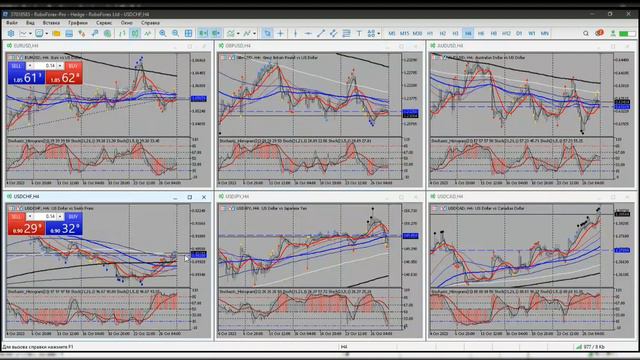The height and width of the screenshot is (360, 640).
Task: Open the indicators list icon
Action: (231, 33)
